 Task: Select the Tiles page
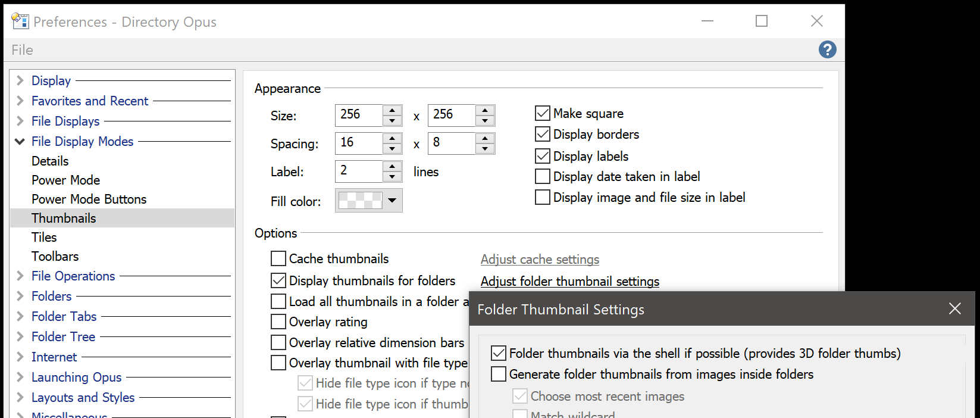44,237
